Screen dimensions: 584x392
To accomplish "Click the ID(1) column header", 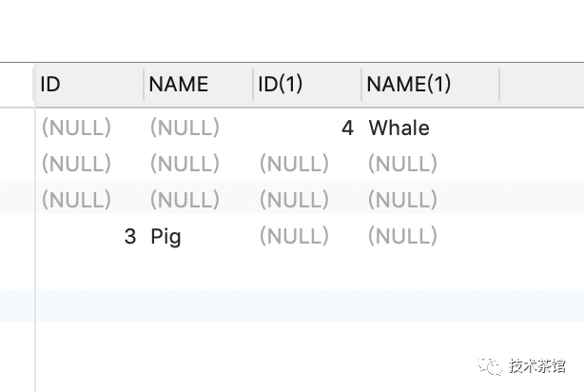I will [307, 85].
